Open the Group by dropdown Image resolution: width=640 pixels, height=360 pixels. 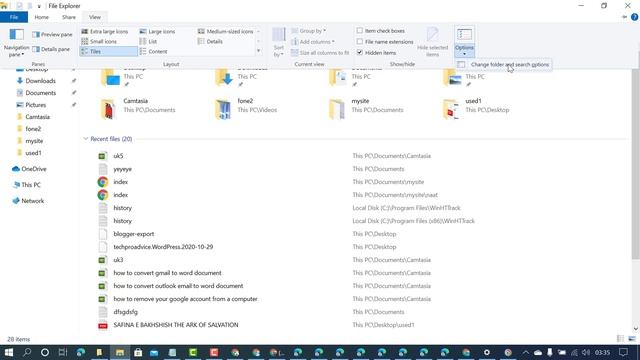309,31
